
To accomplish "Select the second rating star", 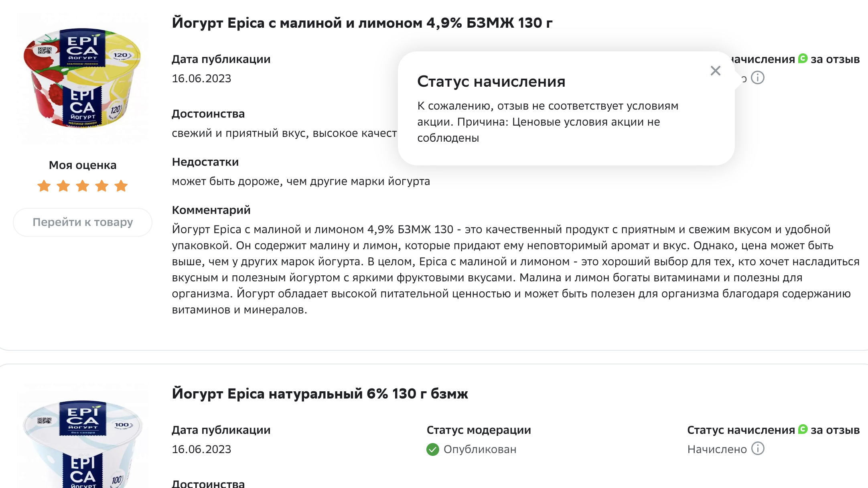I will tap(63, 186).
